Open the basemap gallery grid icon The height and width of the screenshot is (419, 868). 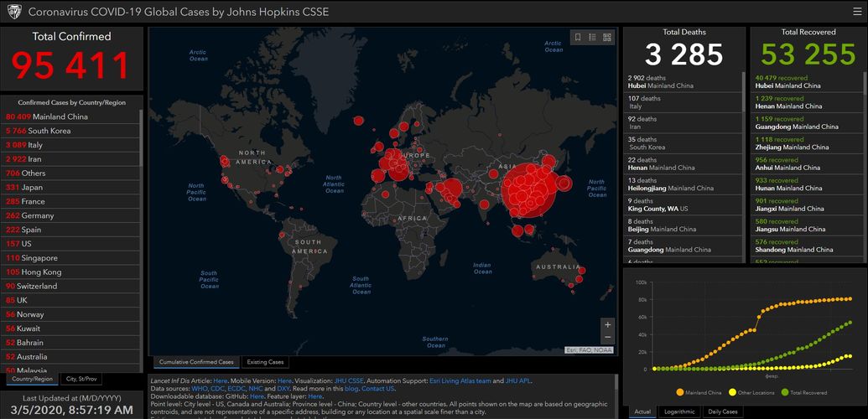pos(606,37)
